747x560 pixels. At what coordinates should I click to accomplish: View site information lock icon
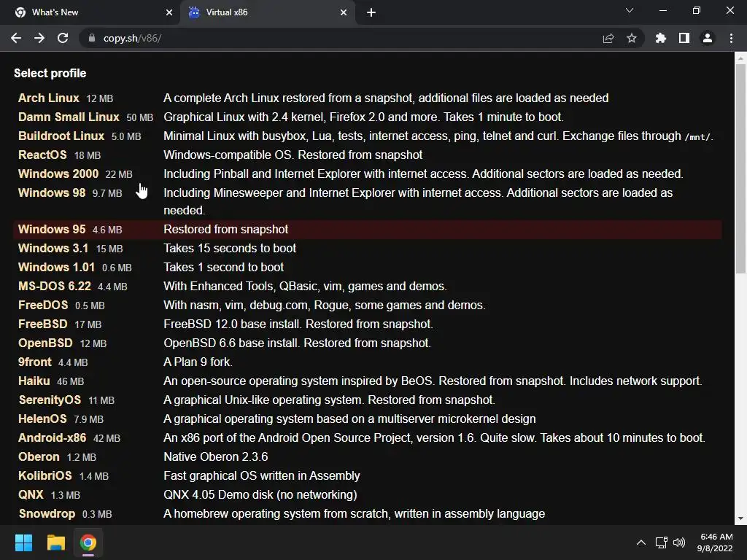[x=92, y=38]
